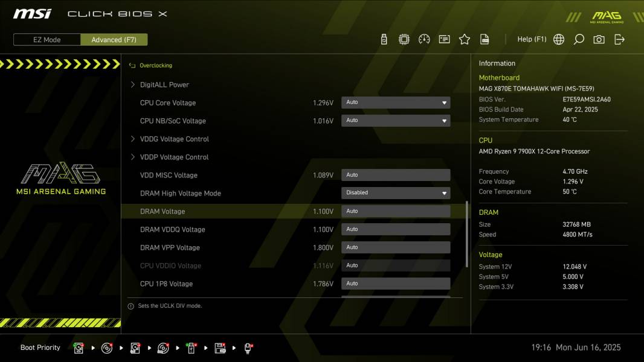Viewport: 644px width, 362px height.
Task: Click VDD MISC Voltage Auto field
Action: click(x=396, y=175)
